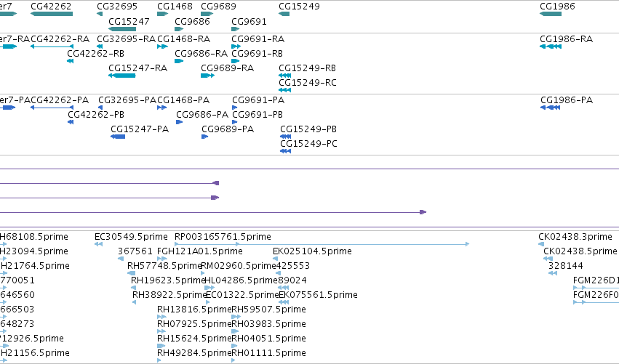Select the CG1468-PA protein label
The height and width of the screenshot is (364, 619).
click(x=183, y=100)
